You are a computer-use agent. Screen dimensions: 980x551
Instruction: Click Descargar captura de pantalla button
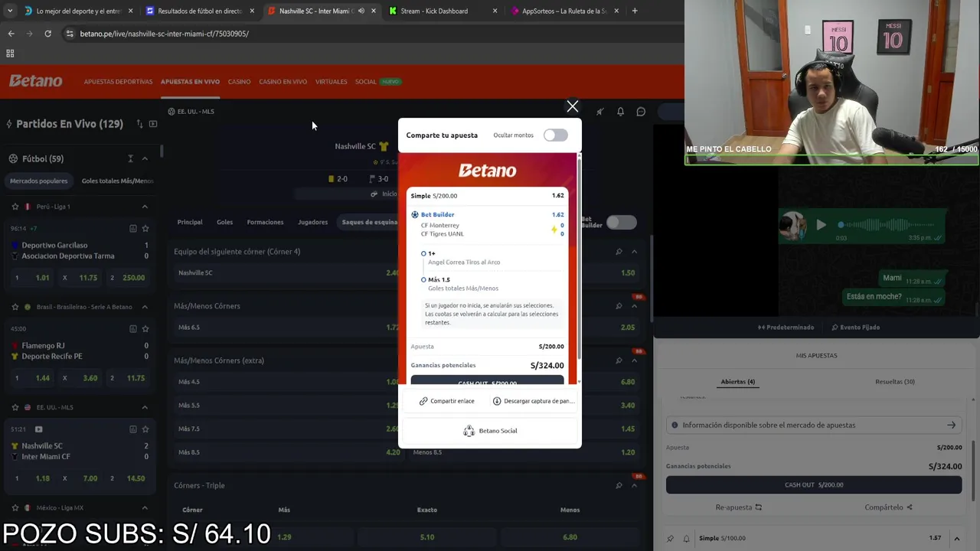coord(533,401)
